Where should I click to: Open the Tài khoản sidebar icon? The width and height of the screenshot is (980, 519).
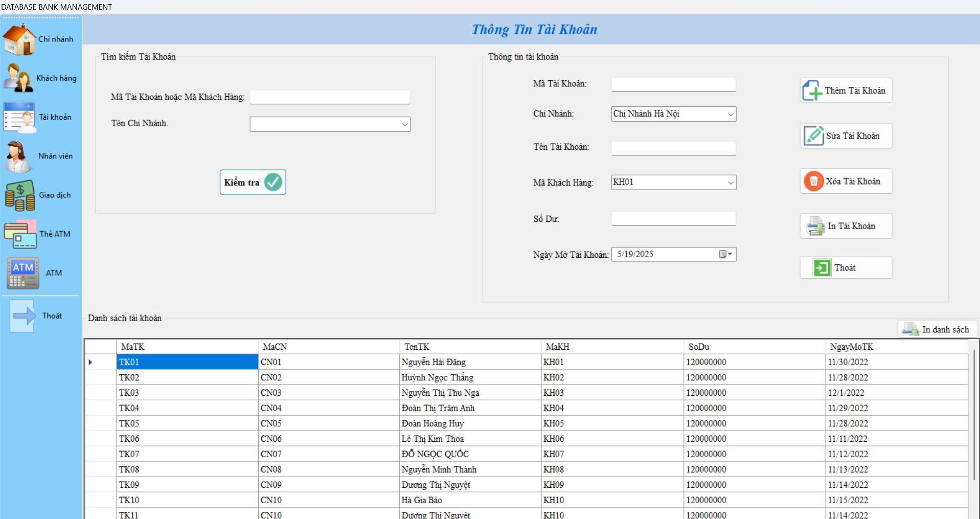[x=19, y=118]
